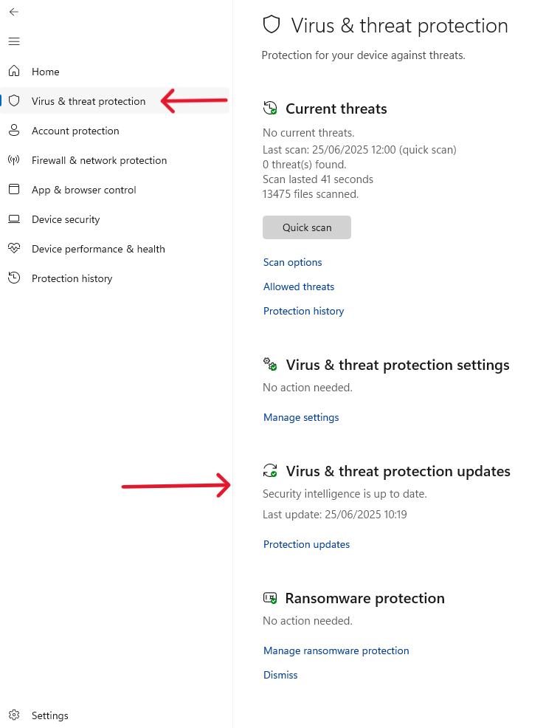Image resolution: width=560 pixels, height=728 pixels.
Task: Open the Protection updates link
Action: point(306,544)
